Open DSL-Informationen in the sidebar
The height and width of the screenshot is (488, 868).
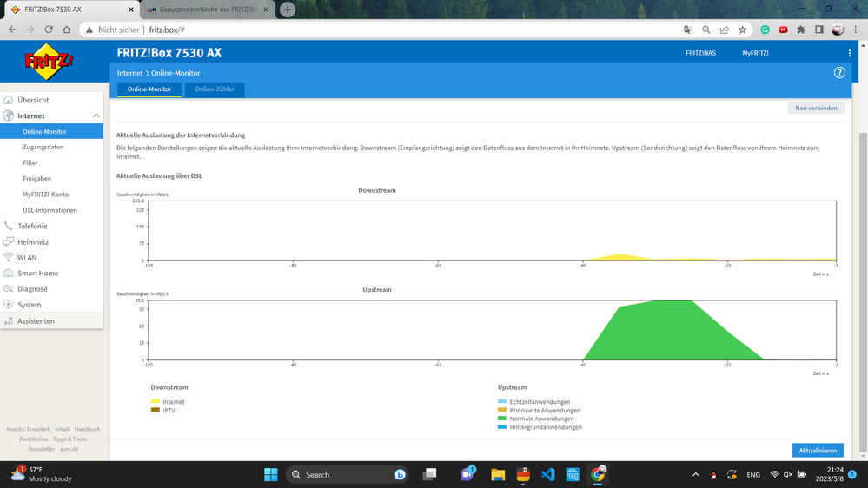coord(50,210)
